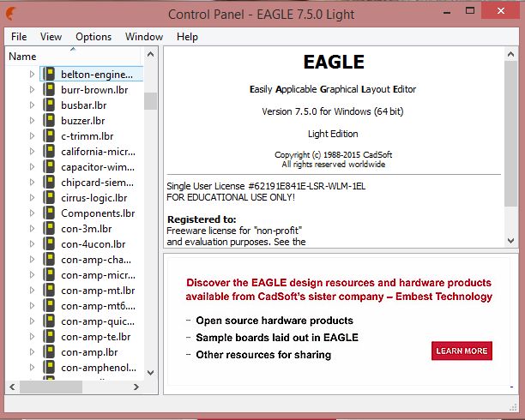Expand the busbar.lbr tree node
Image resolution: width=525 pixels, height=420 pixels.
click(32, 105)
